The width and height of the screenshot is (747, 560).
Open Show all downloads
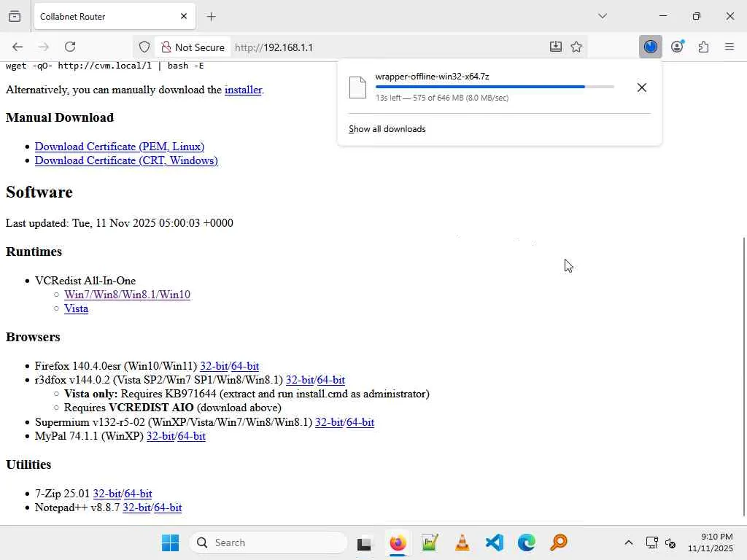(x=387, y=129)
